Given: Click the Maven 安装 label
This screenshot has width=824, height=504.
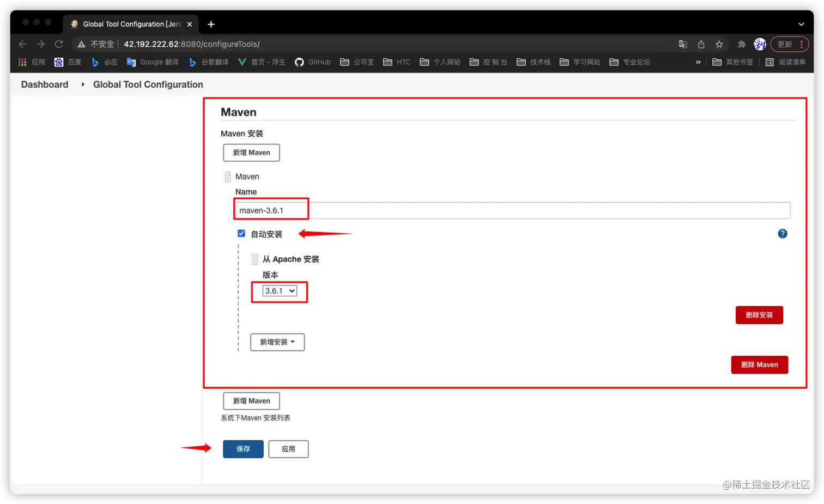Looking at the screenshot, I should click(x=242, y=133).
